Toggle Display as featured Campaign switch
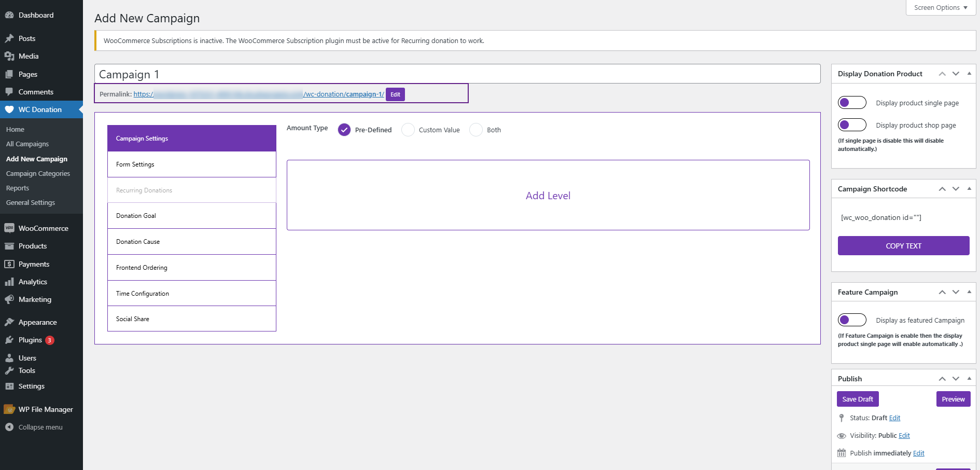This screenshot has height=470, width=980. [x=852, y=320]
